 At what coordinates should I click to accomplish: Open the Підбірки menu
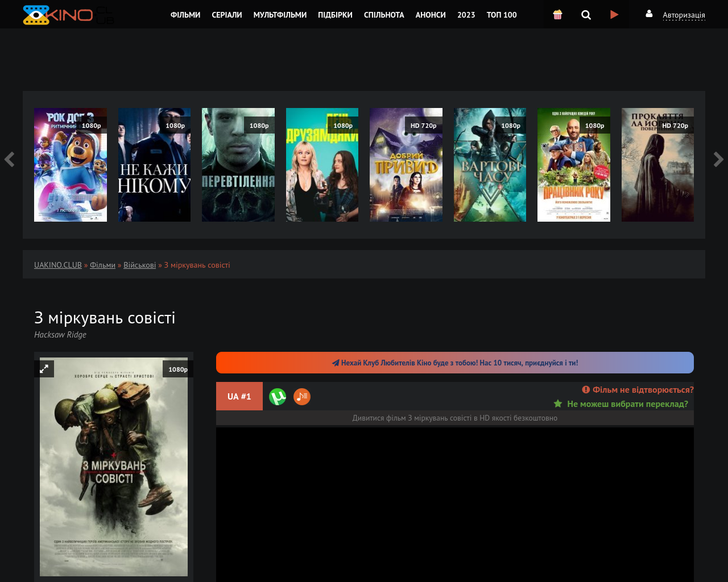tap(335, 15)
